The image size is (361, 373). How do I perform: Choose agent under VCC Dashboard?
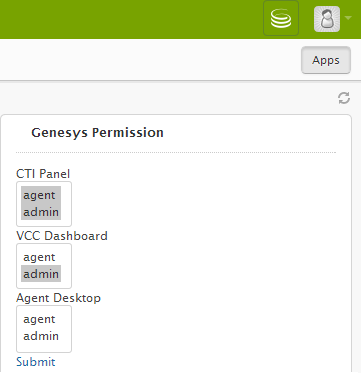pyautogui.click(x=41, y=257)
